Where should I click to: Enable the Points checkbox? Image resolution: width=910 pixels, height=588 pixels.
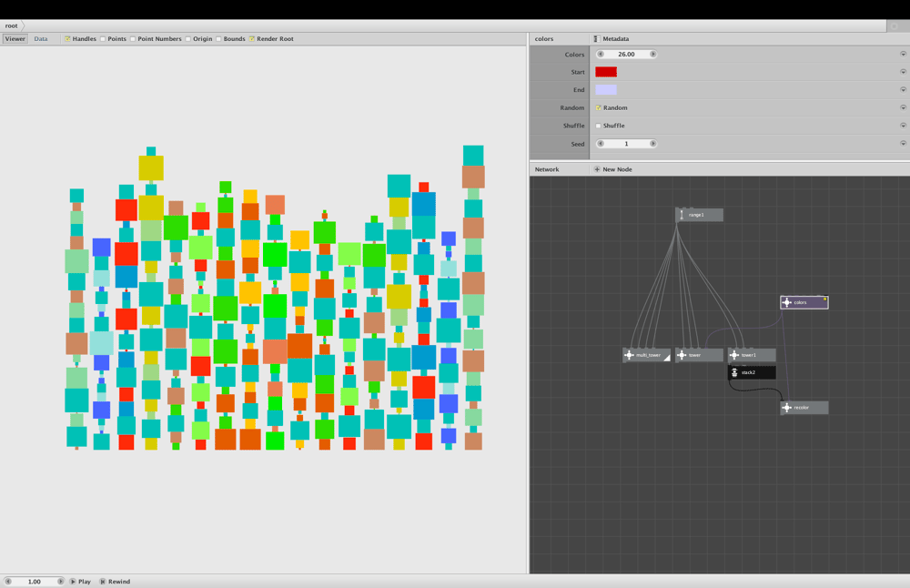103,39
